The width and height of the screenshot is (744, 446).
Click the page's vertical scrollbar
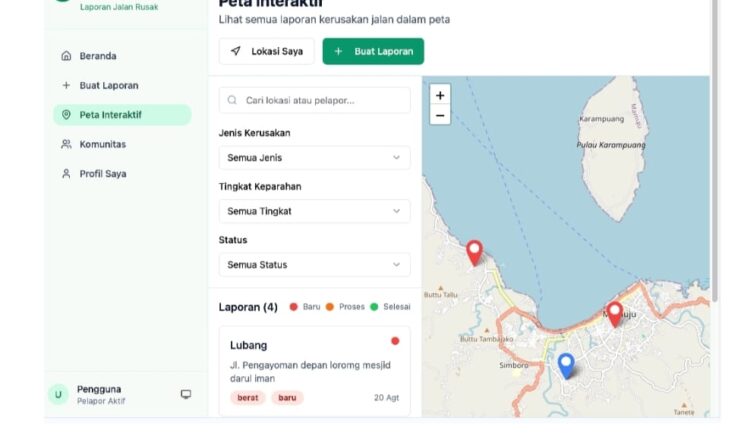[x=714, y=150]
